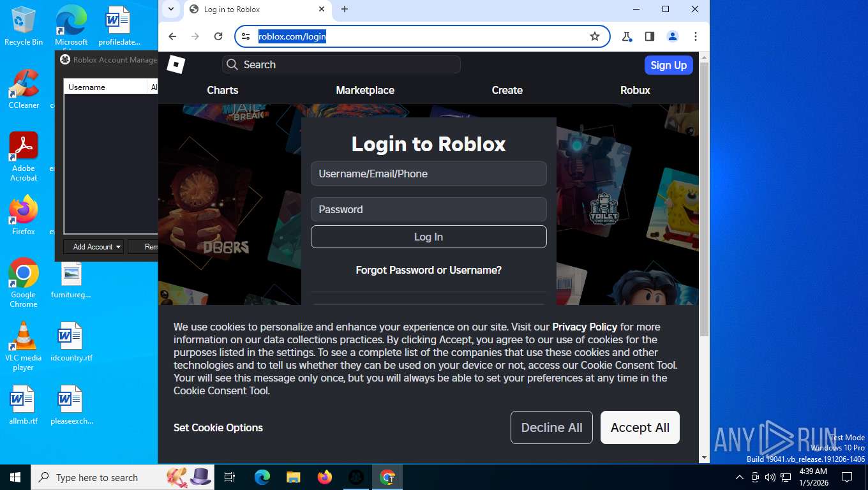Reload the Roblox login page

click(x=218, y=36)
